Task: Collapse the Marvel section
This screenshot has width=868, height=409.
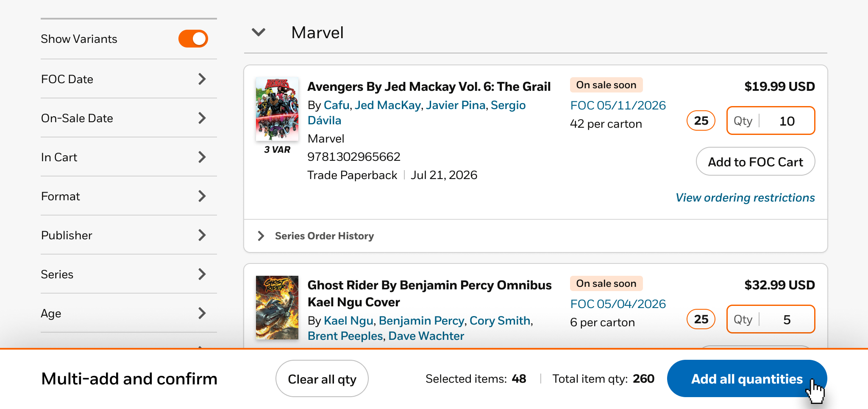Action: tap(259, 32)
